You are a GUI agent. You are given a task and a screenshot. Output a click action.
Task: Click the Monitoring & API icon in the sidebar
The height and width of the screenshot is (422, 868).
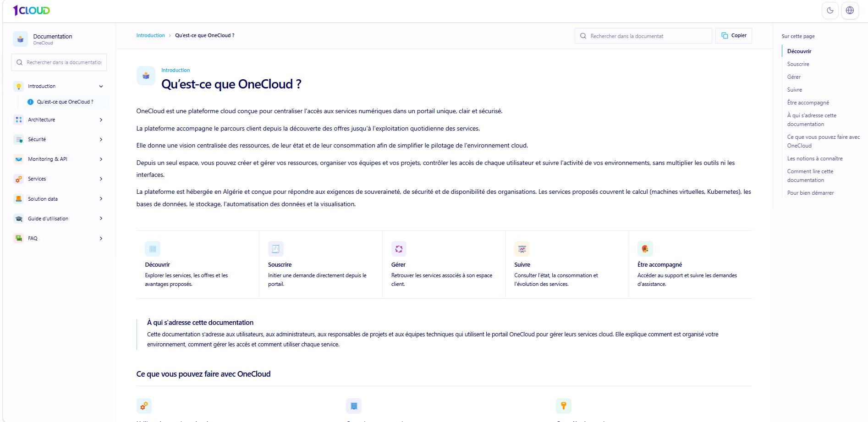(x=19, y=159)
